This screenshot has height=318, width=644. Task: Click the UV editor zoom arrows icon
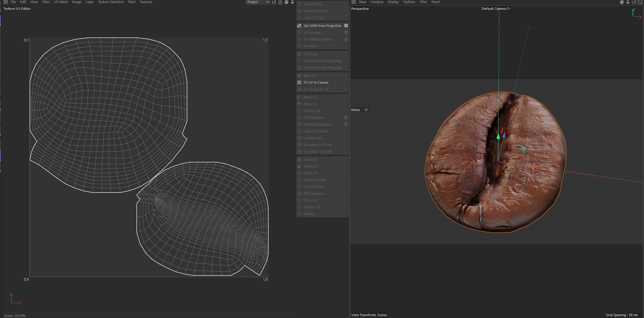[292, 2]
